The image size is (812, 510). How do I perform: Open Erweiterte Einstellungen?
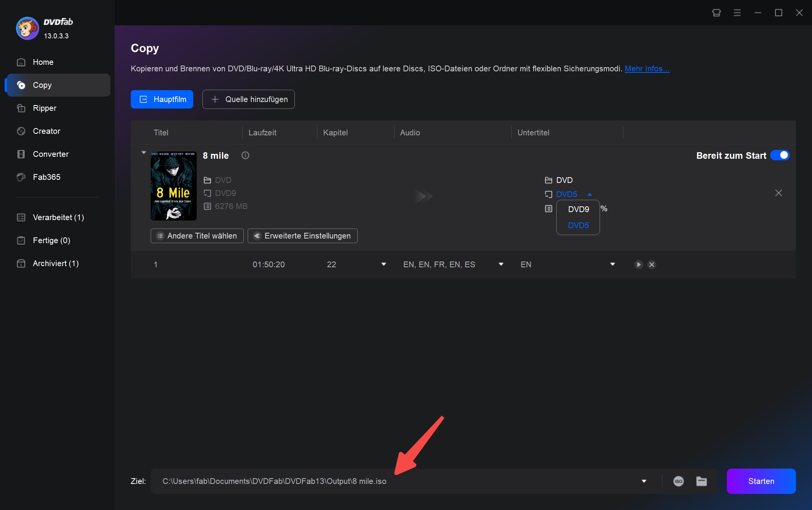click(302, 236)
